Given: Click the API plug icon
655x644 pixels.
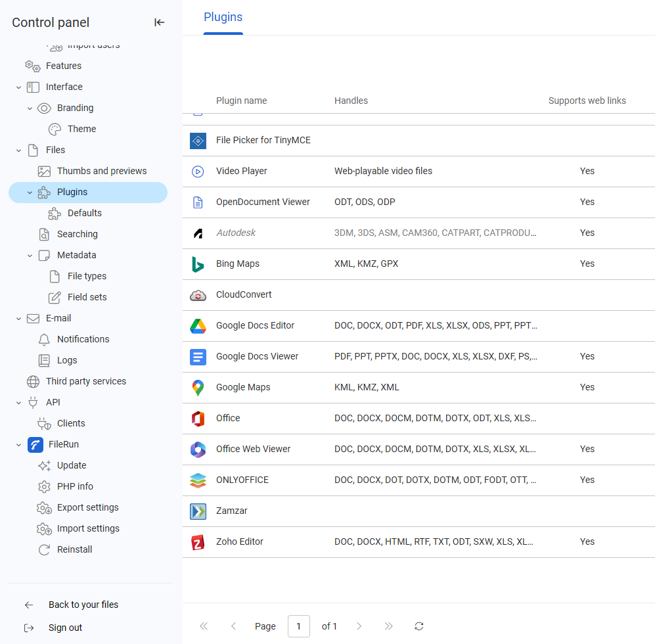Looking at the screenshot, I should [x=33, y=402].
